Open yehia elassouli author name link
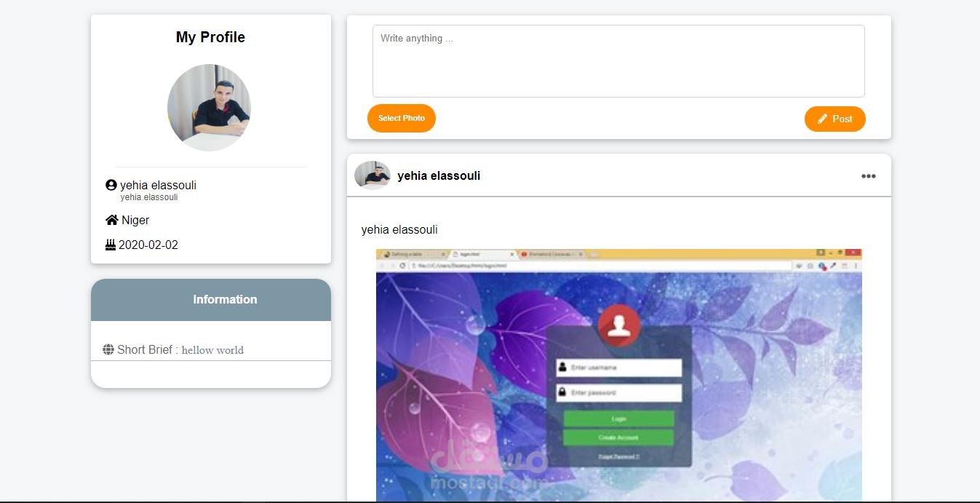Viewport: 980px width, 503px height. 439,175
